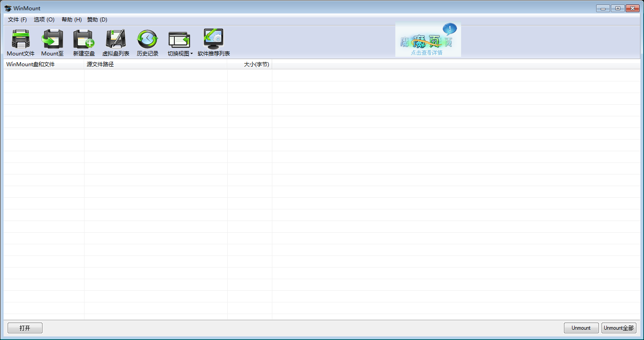Click the Unmount button

(581, 328)
